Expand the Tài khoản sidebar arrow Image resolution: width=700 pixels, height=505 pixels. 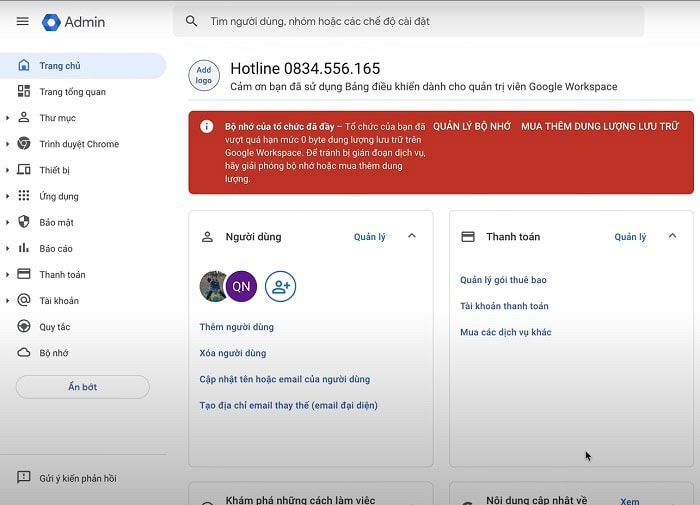(7, 300)
